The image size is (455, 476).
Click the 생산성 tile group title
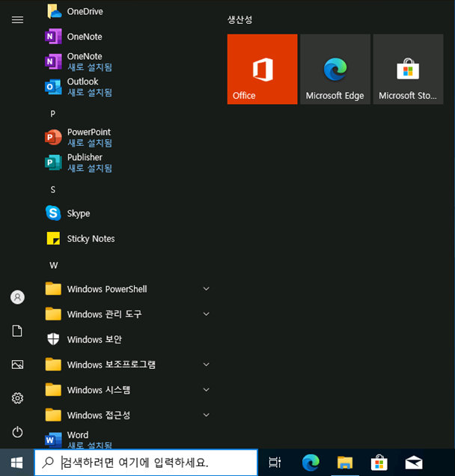239,19
